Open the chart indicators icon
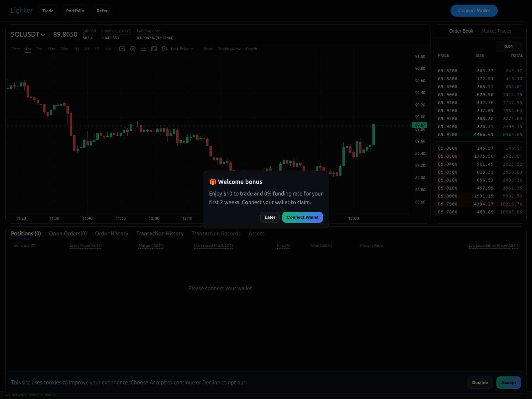The width and height of the screenshot is (532, 399). tap(122, 49)
